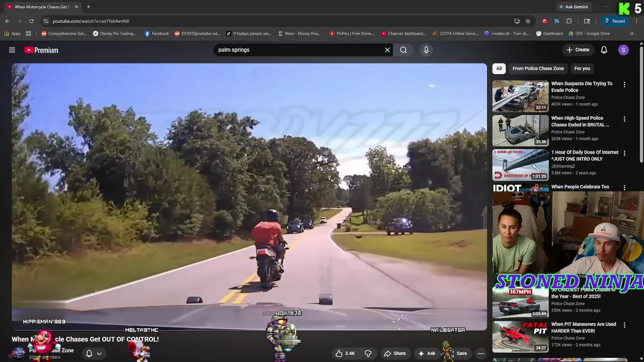Open options for When People Celebrate Too video
644x362 pixels.
[624, 188]
